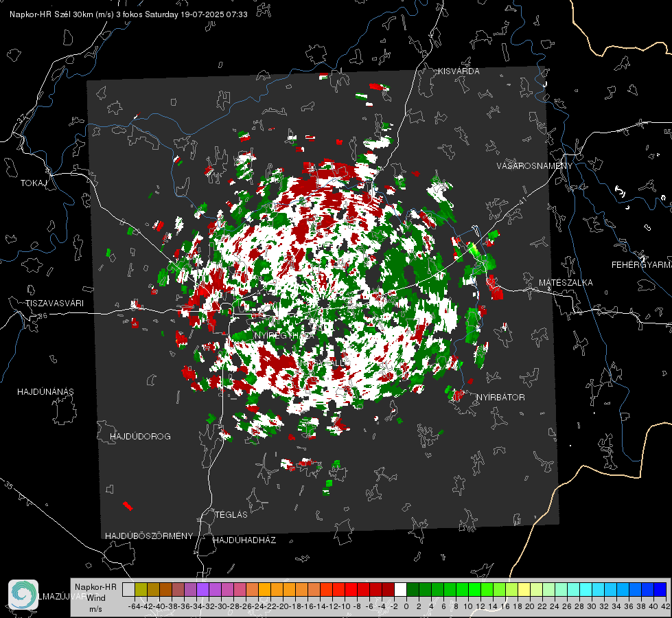This screenshot has width=672, height=618.
Task: Select the VÁSÁROSNAMÉNY town label
Action: coord(535,166)
